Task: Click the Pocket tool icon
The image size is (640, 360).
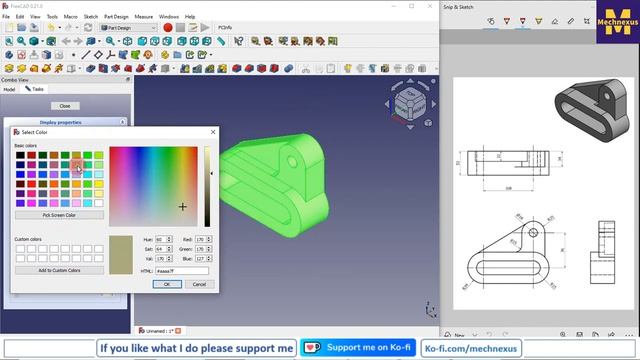Action: click(x=91, y=69)
